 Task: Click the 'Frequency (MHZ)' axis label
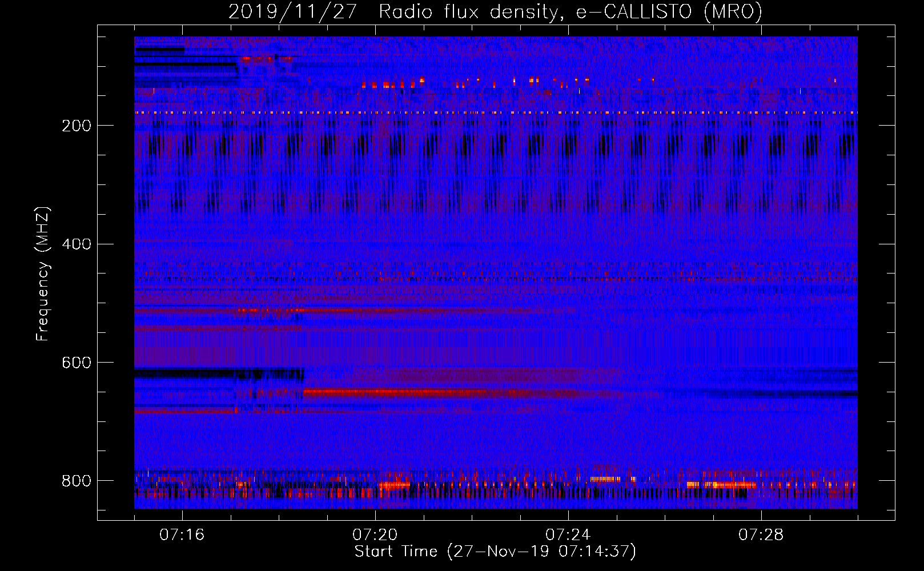(43, 274)
